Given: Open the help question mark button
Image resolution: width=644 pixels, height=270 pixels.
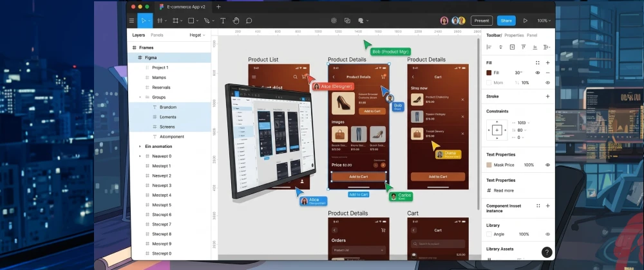Looking at the screenshot, I should [x=547, y=252].
